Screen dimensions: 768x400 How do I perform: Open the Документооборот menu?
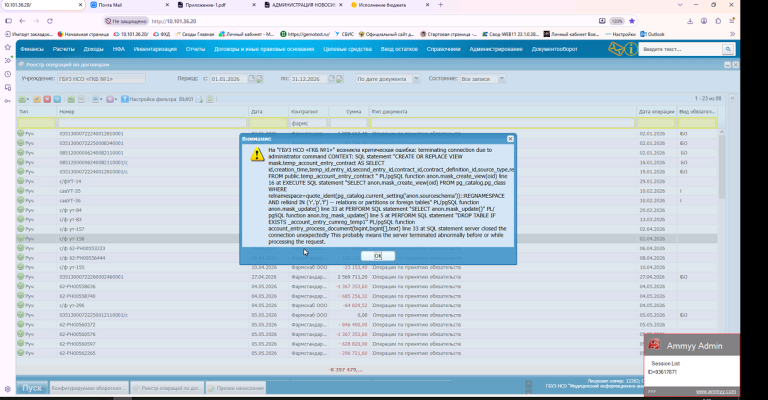[x=554, y=49]
